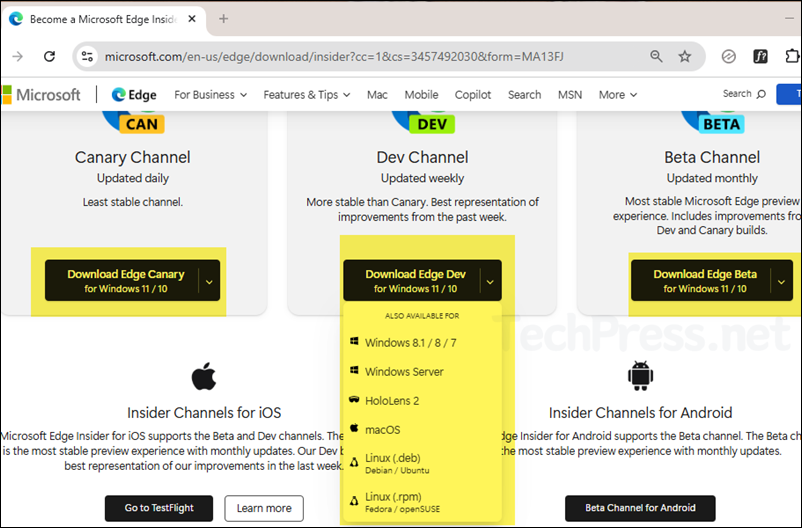Click the Updated monthly text
The height and width of the screenshot is (528, 802).
[x=712, y=178]
